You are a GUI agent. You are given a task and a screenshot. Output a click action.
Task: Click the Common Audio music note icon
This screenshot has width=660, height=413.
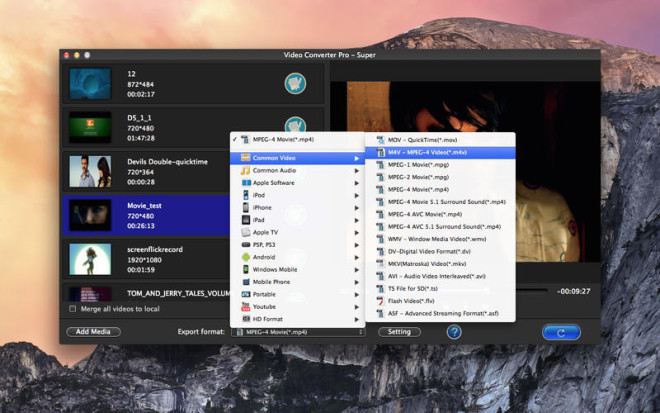click(x=245, y=171)
